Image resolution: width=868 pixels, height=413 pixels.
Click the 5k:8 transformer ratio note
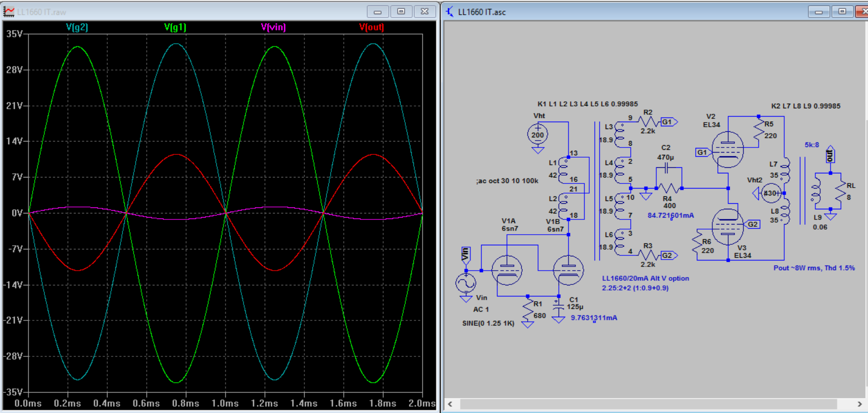pyautogui.click(x=812, y=145)
